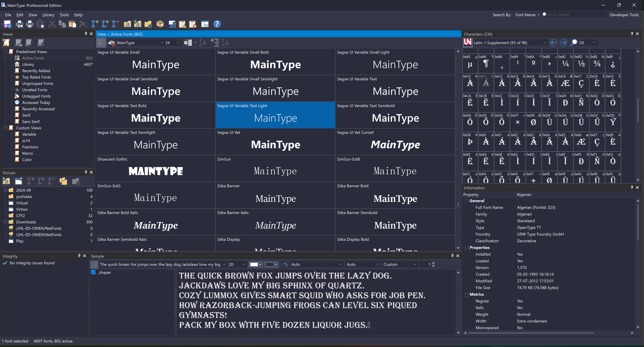This screenshot has width=644, height=347.
Task: Click the magnifier zoom icon in Characters panel
Action: coord(574,43)
